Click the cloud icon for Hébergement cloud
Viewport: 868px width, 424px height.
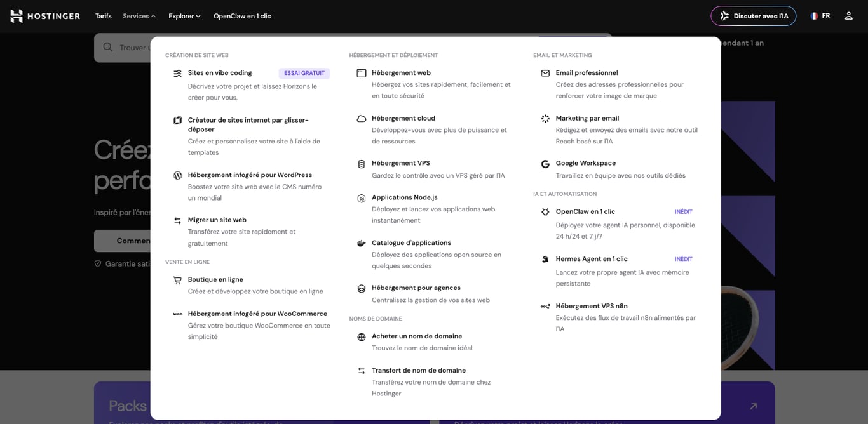click(362, 119)
